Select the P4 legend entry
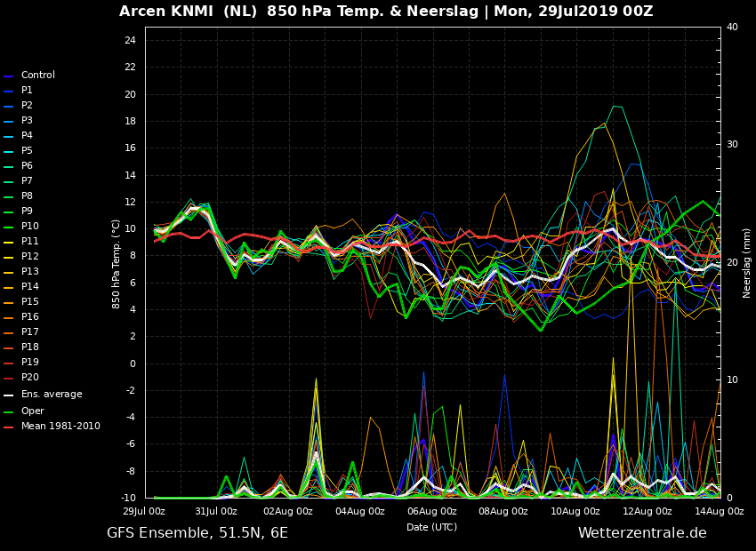The image size is (756, 551). point(27,135)
